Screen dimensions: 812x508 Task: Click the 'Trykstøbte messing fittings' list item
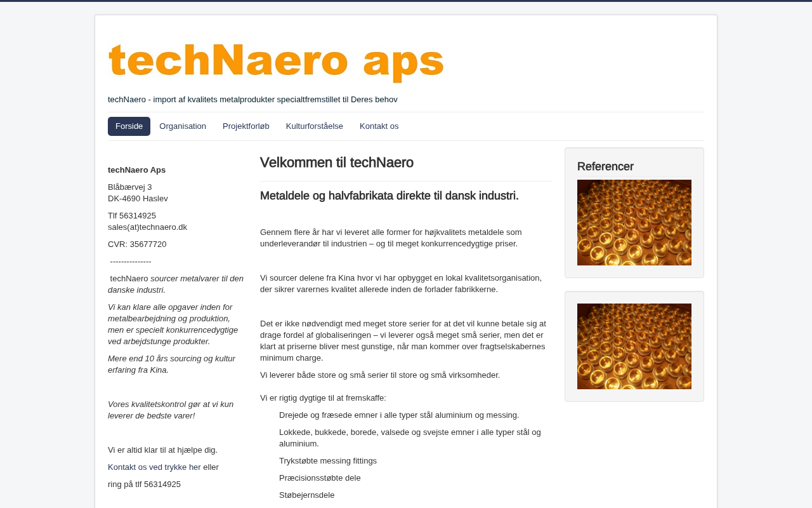coord(328,461)
